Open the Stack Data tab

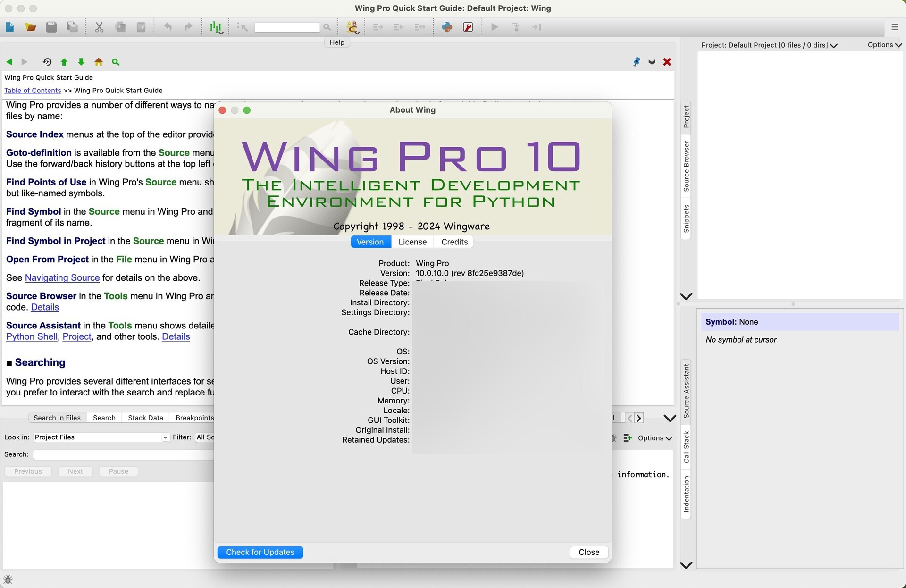point(145,418)
